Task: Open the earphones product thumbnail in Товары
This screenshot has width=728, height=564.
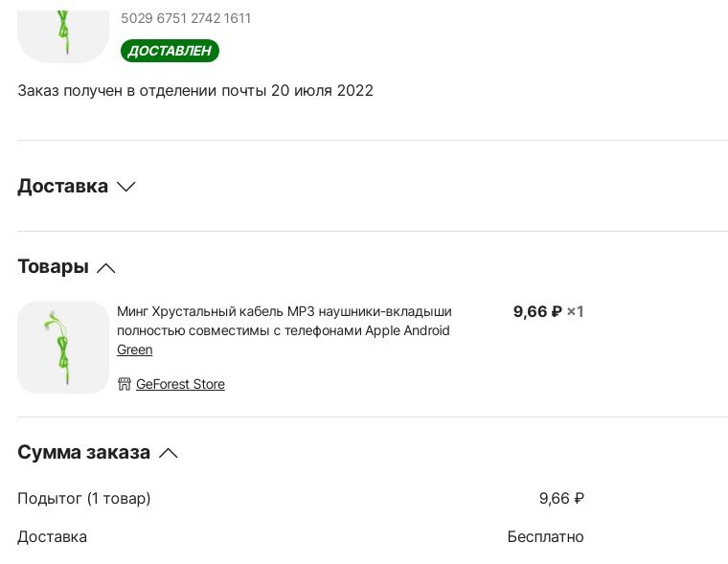Action: (x=63, y=348)
